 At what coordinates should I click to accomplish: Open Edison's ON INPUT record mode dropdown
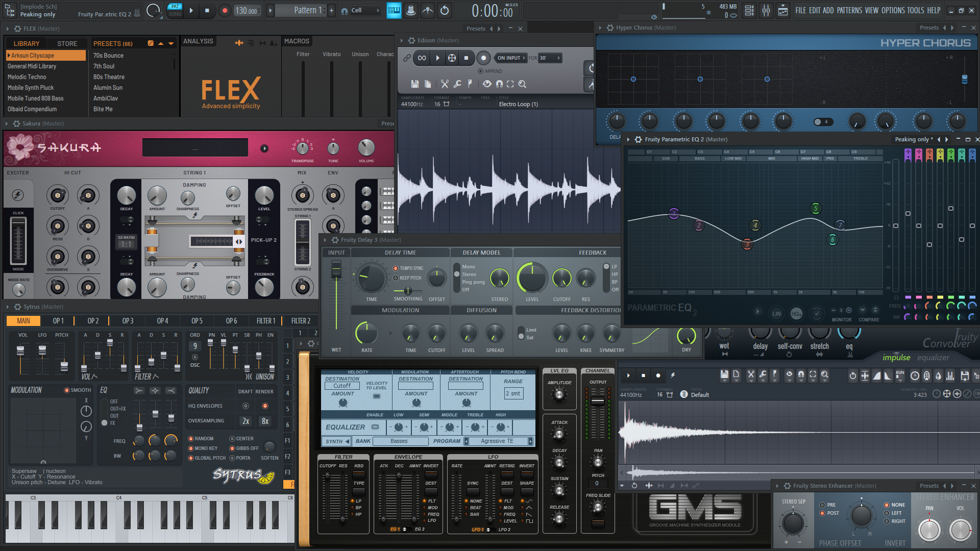(x=511, y=58)
